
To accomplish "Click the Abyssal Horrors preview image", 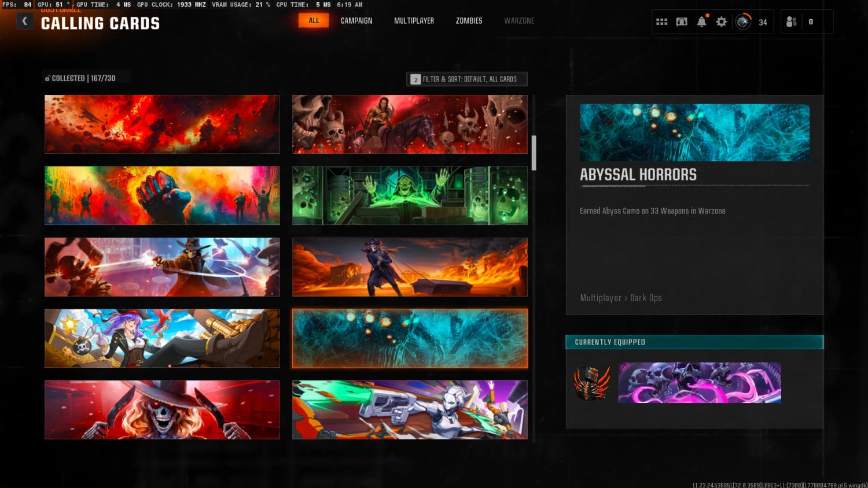I will (x=694, y=132).
